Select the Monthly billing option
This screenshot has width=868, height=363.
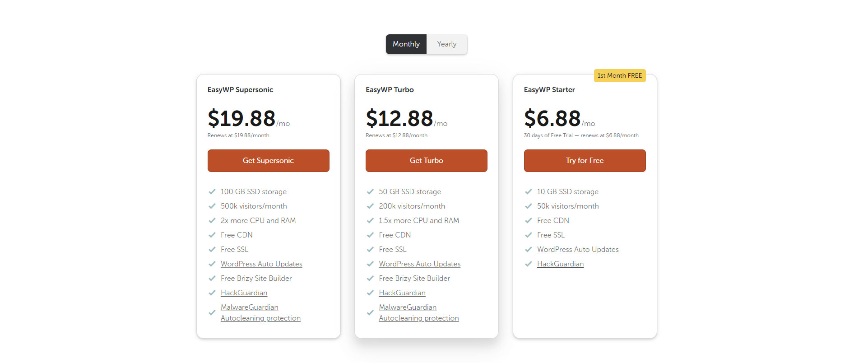[x=406, y=44]
